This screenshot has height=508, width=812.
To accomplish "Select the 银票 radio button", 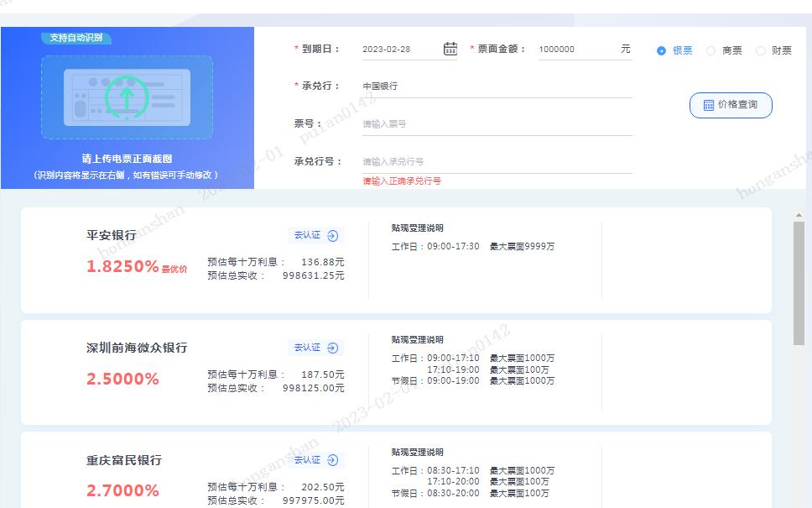I will (x=662, y=50).
